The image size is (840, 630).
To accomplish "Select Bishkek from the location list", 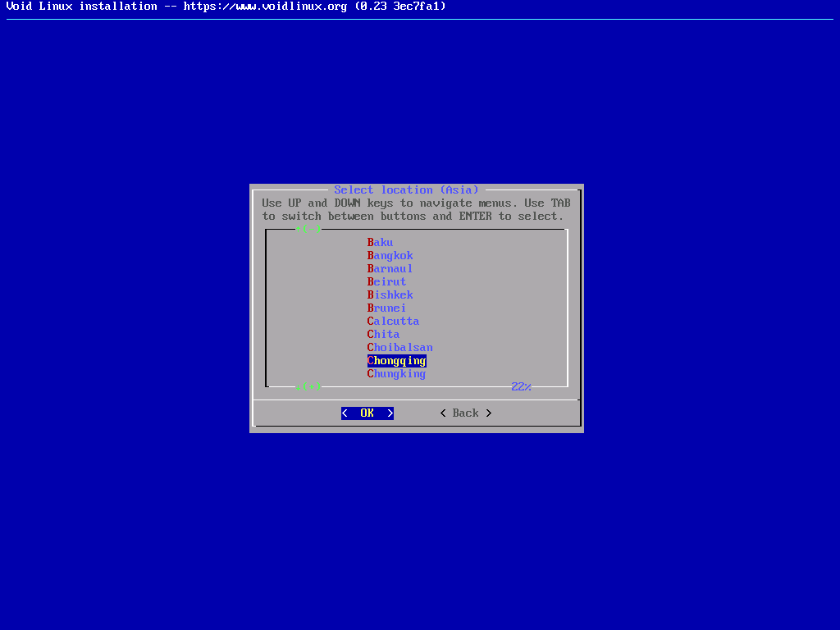I will coord(390,294).
